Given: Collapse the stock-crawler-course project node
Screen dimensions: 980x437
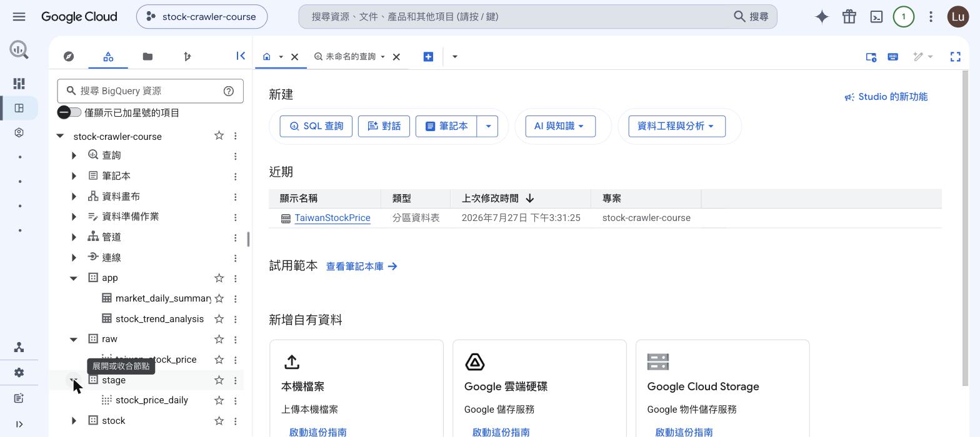Looking at the screenshot, I should [60, 136].
